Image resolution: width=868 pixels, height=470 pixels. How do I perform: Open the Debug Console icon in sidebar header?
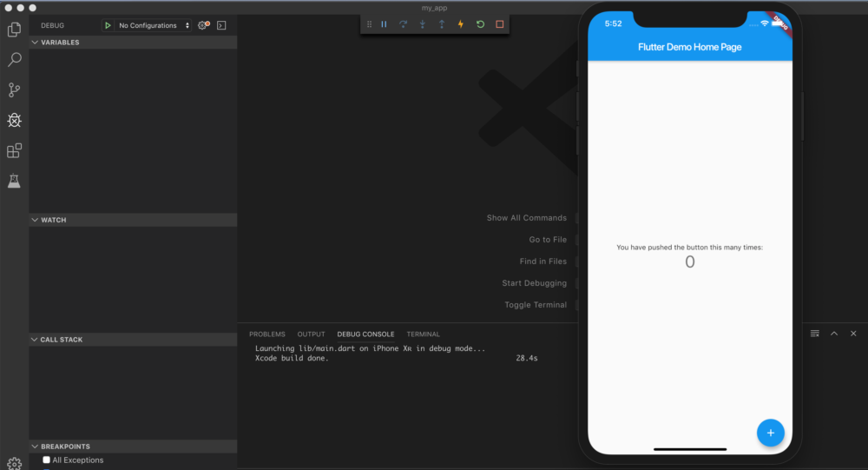point(221,25)
